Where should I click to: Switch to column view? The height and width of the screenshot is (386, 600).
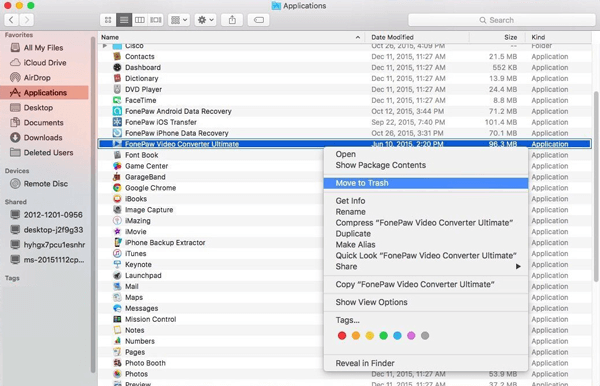tap(140, 20)
